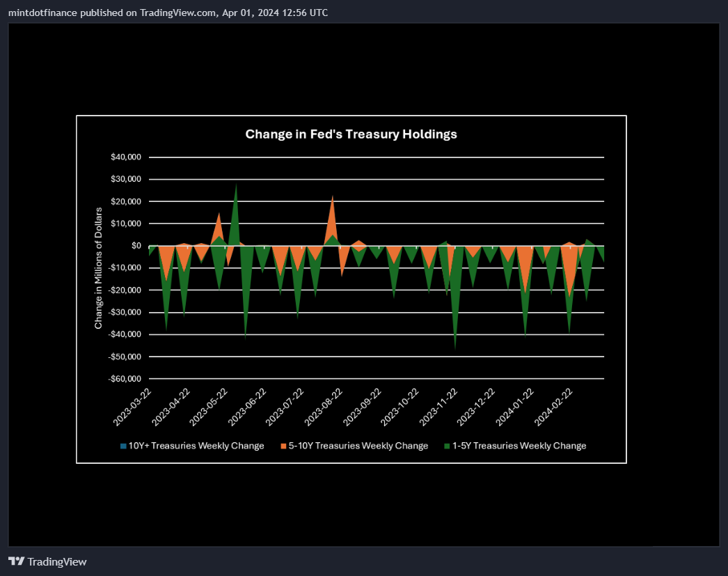Click the 2023-04-22 date label
This screenshot has width=728, height=576.
pyautogui.click(x=171, y=407)
